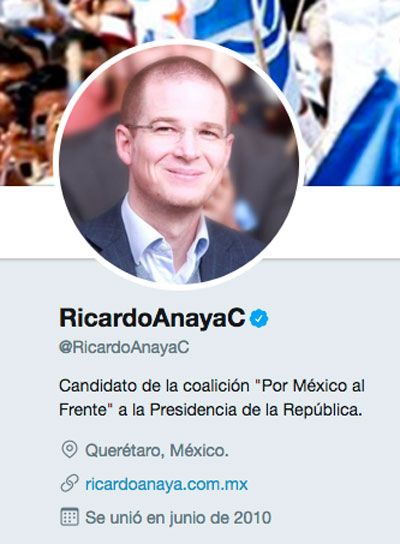Click the Querétaro, México location text

pos(157,450)
